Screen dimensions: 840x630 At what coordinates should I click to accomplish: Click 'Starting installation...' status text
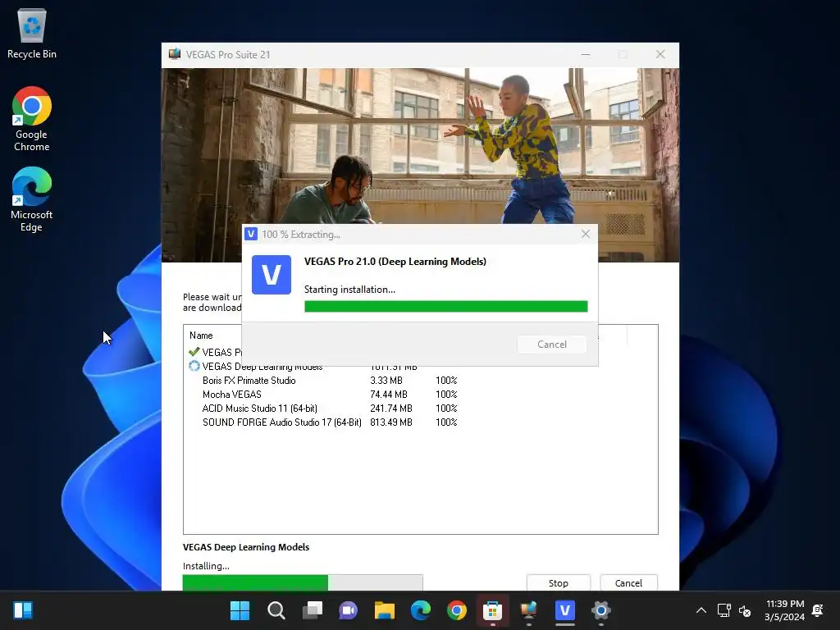349,290
